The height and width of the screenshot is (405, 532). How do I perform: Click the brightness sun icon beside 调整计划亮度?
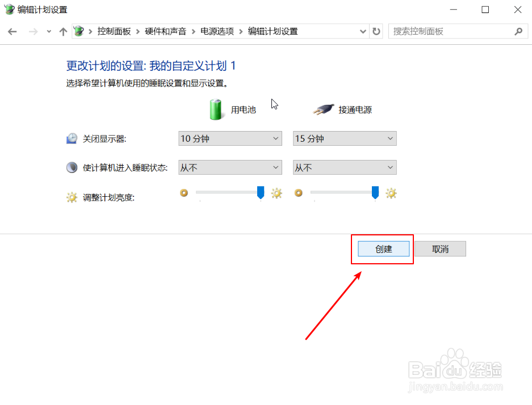(x=72, y=196)
